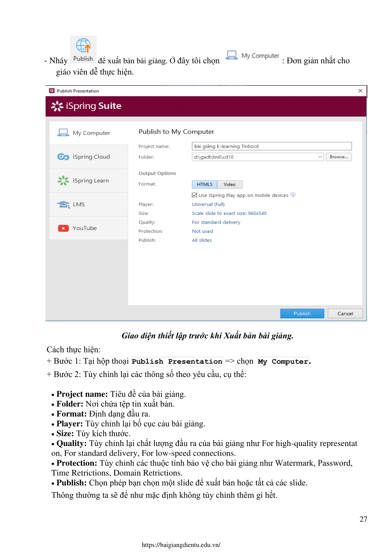Choose the HTML5 format button
This screenshot has height=555, width=392.
click(x=205, y=184)
